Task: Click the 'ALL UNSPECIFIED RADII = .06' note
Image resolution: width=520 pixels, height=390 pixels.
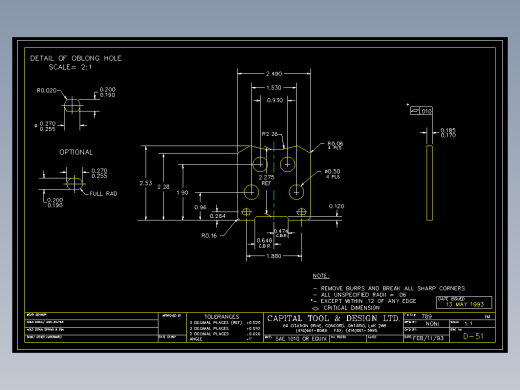Action: [363, 295]
